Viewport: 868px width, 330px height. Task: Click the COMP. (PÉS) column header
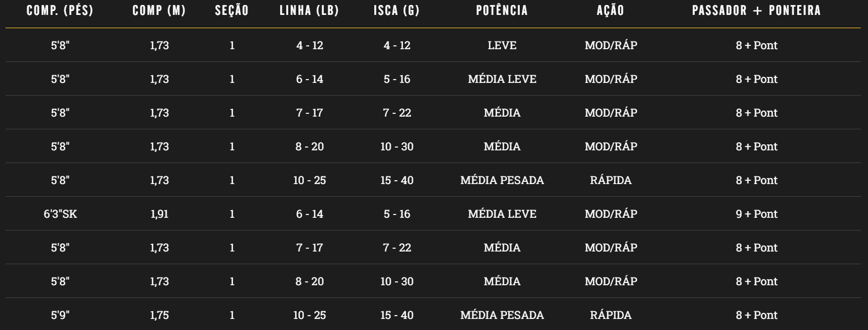click(x=60, y=11)
